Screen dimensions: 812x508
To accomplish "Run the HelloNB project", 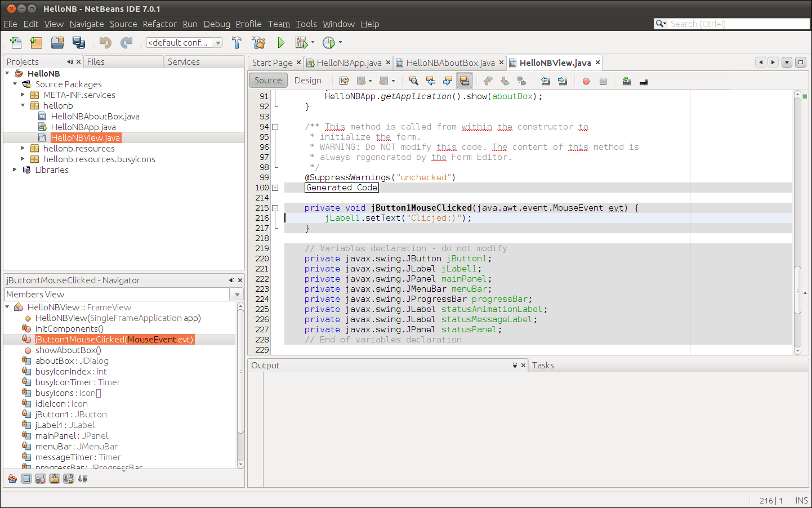I will pos(281,42).
